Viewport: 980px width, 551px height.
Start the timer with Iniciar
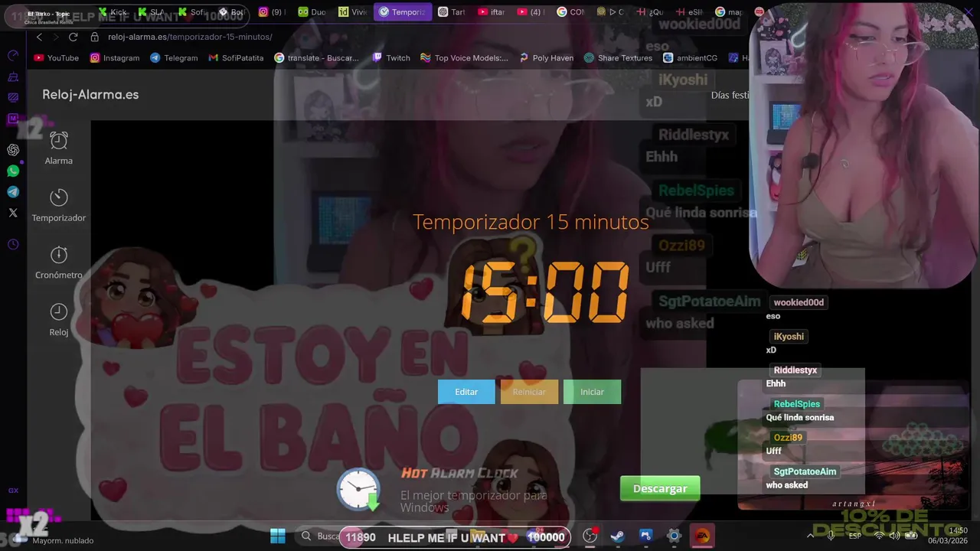pos(592,392)
